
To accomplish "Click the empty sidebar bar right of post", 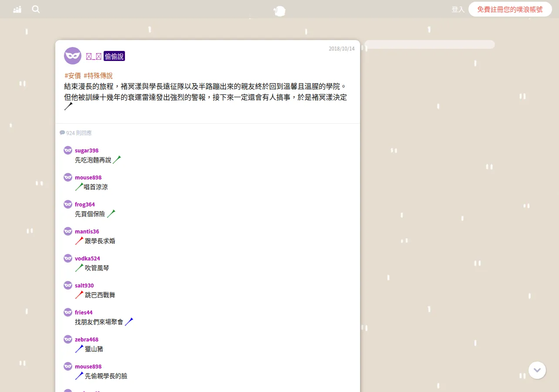I will point(430,44).
